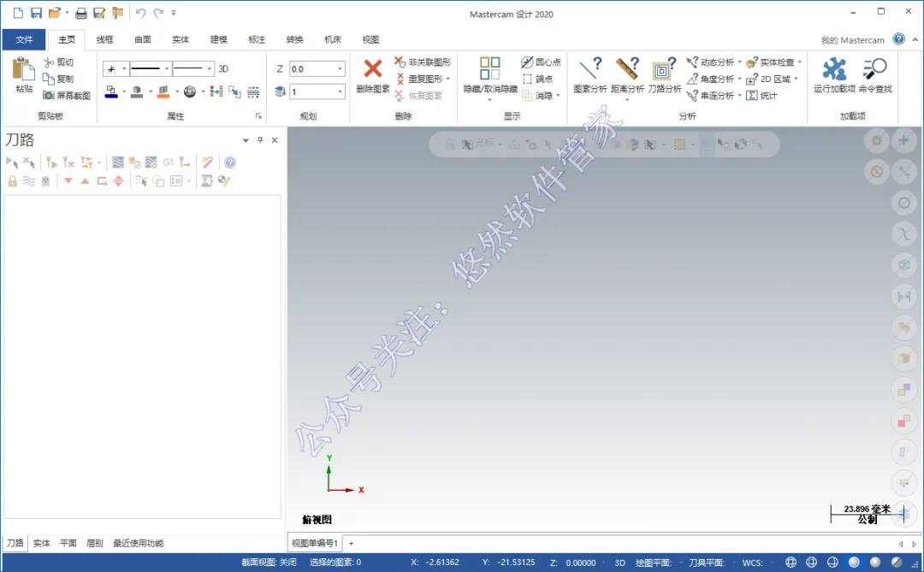Click Run Add-In (运行加载项) icon

pos(834,68)
